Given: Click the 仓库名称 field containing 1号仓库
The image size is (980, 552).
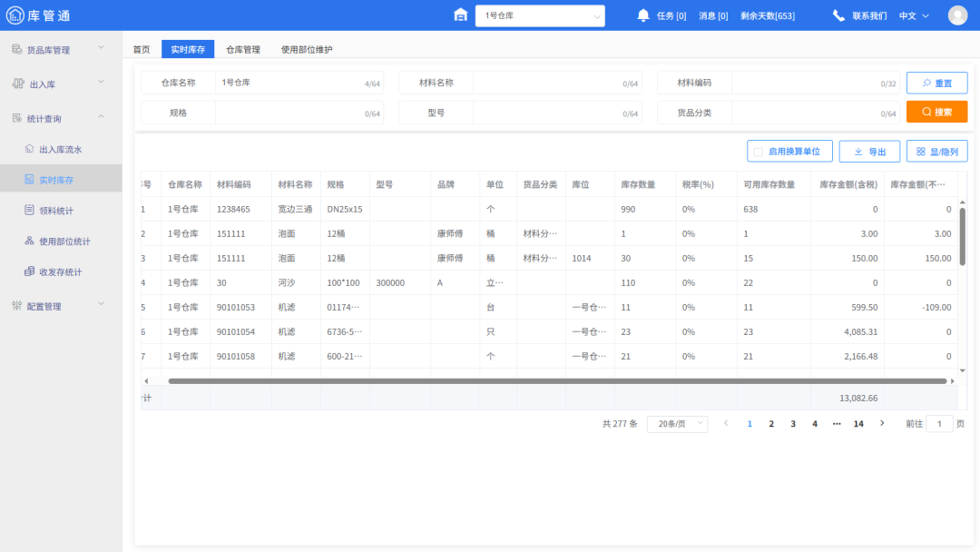Looking at the screenshot, I should (x=299, y=83).
